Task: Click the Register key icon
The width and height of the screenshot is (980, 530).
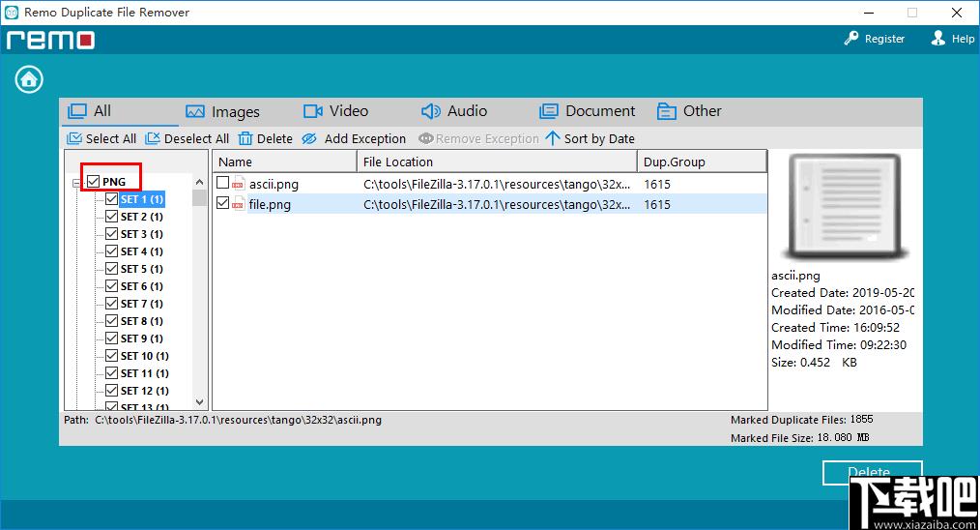Action: [850, 38]
